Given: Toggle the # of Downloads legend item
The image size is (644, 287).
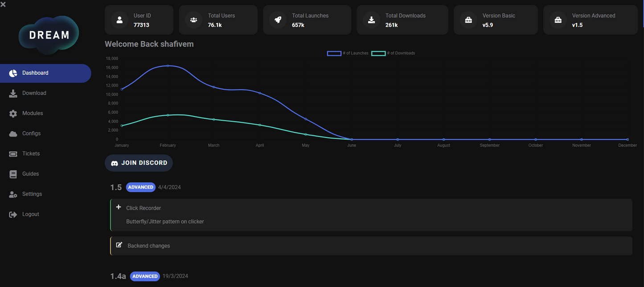Looking at the screenshot, I should click(x=393, y=53).
